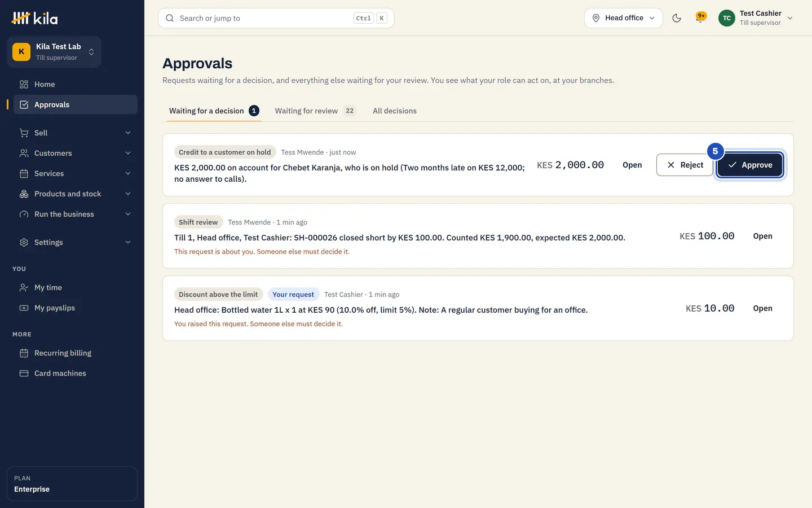
Task: Expand the Sell menu
Action: (x=76, y=133)
